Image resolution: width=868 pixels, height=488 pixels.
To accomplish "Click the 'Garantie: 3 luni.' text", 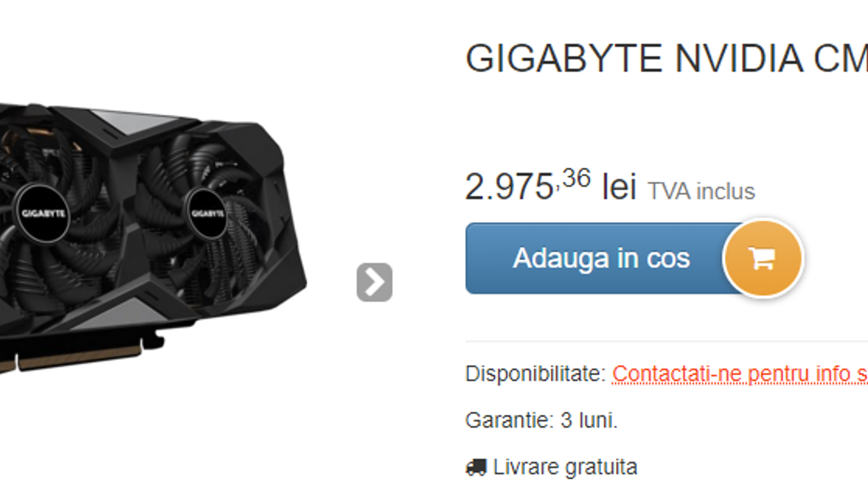I will [541, 420].
